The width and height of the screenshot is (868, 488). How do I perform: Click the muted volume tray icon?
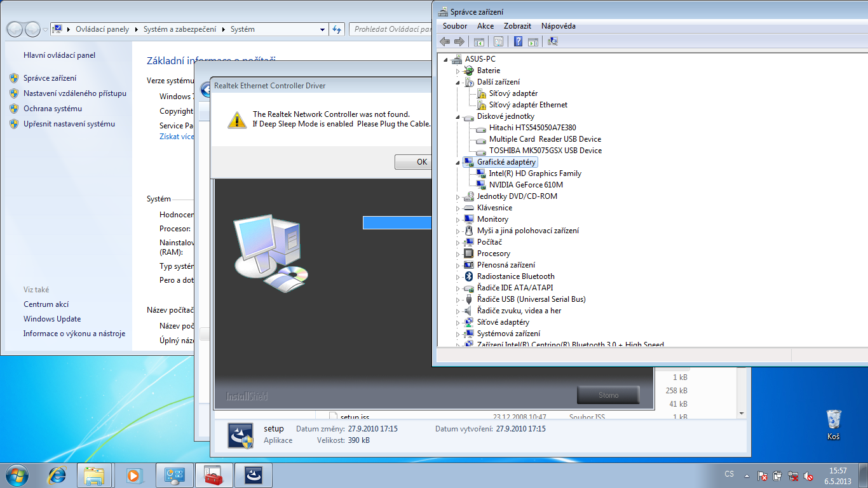(808, 475)
